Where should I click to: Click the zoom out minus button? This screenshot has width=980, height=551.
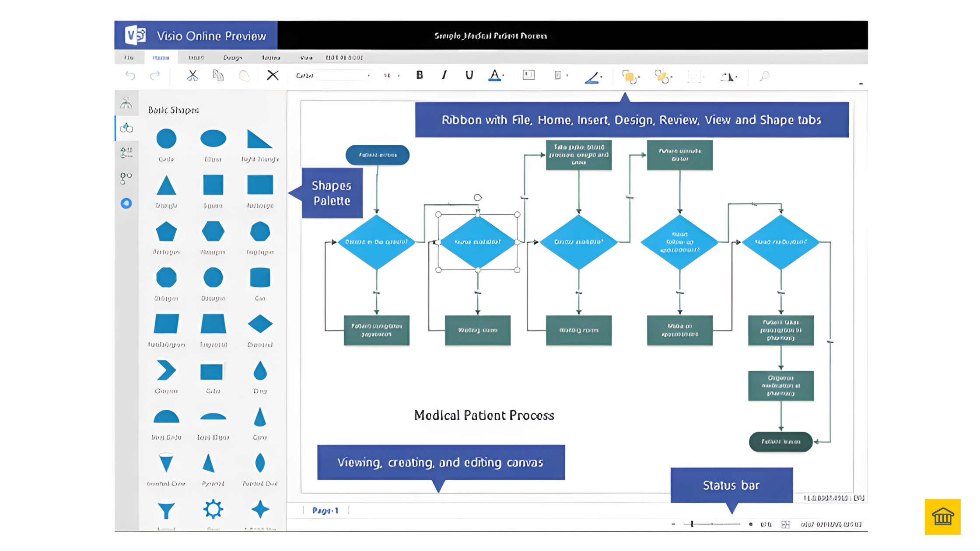(673, 524)
